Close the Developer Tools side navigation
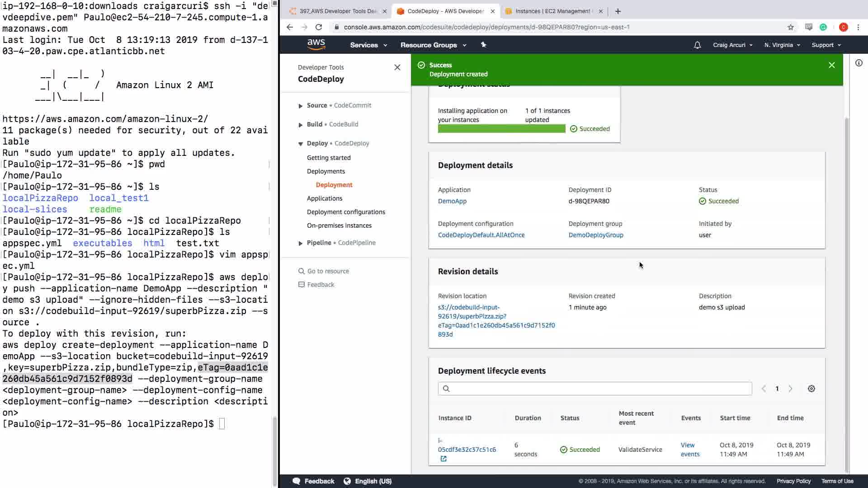Screen dimensions: 868x488 [x=397, y=67]
